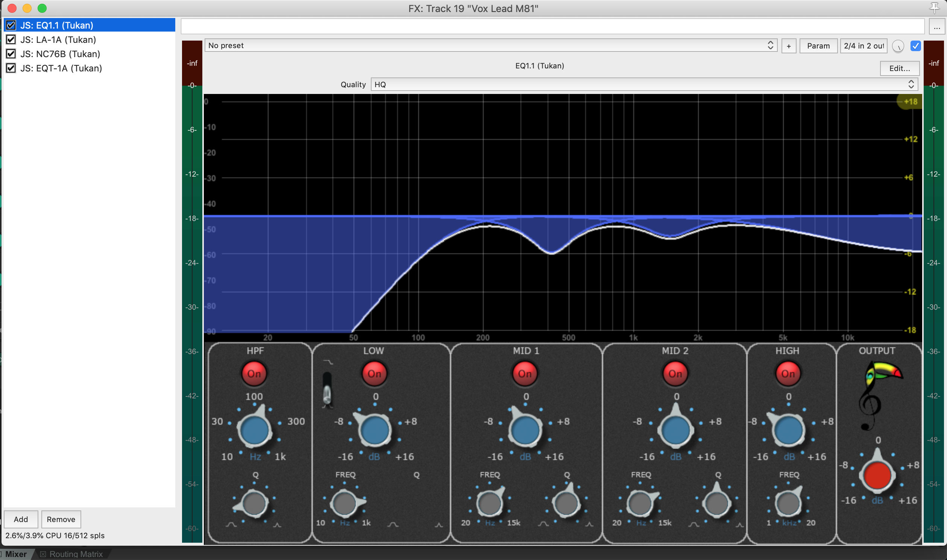Click the MID 1 red On button

[525, 374]
